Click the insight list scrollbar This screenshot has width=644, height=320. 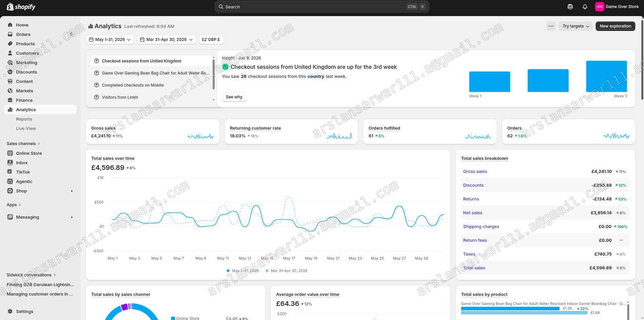click(x=213, y=75)
